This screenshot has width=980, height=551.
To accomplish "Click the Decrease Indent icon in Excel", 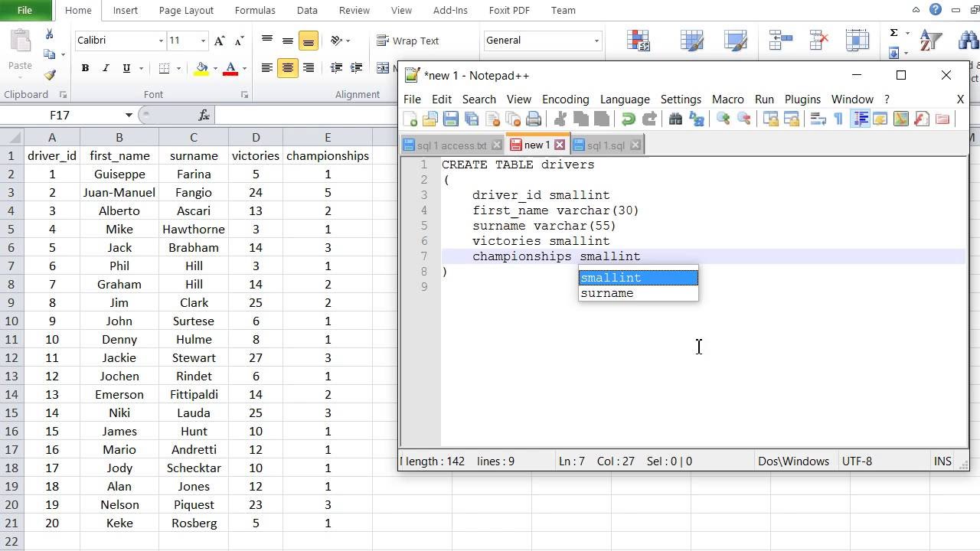I will click(x=336, y=68).
